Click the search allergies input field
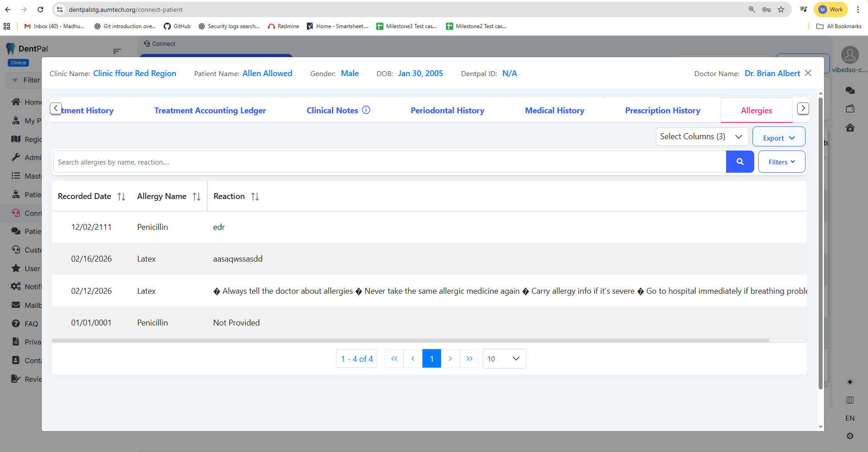 pyautogui.click(x=390, y=162)
